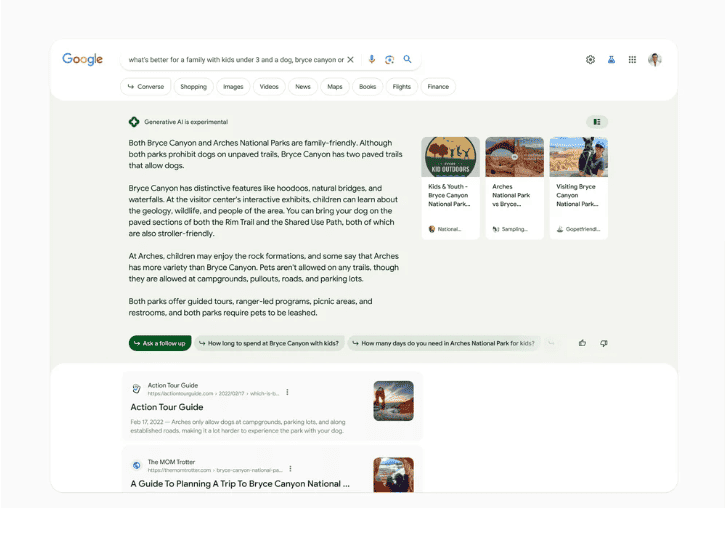This screenshot has width=725, height=540.
Task: Open Kids & Youth Bryce Canyon card
Action: (450, 188)
